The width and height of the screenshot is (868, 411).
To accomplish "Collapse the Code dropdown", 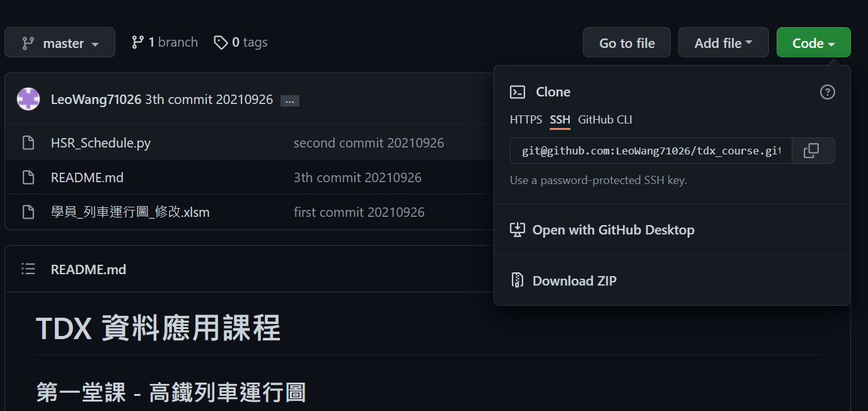I will coord(813,42).
